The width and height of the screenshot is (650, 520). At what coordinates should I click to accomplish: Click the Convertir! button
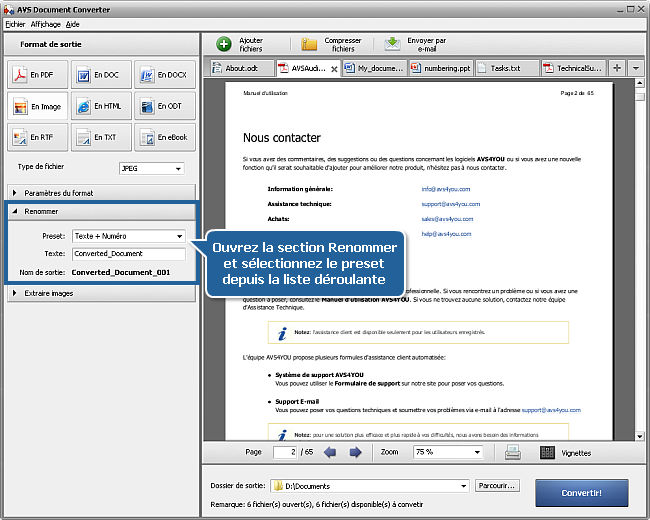582,493
